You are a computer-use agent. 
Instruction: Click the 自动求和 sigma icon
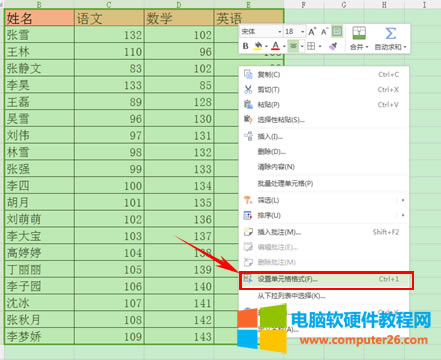tap(390, 34)
